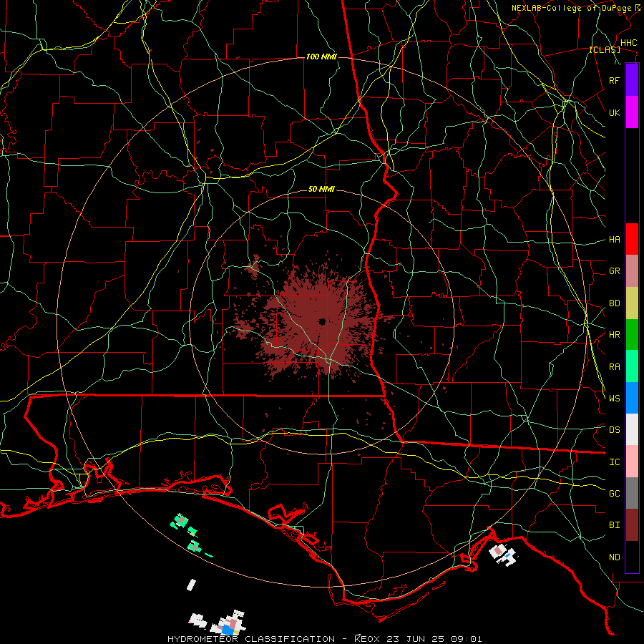This screenshot has height=644, width=644.
Task: Click the ND legend label text
Action: tap(615, 557)
